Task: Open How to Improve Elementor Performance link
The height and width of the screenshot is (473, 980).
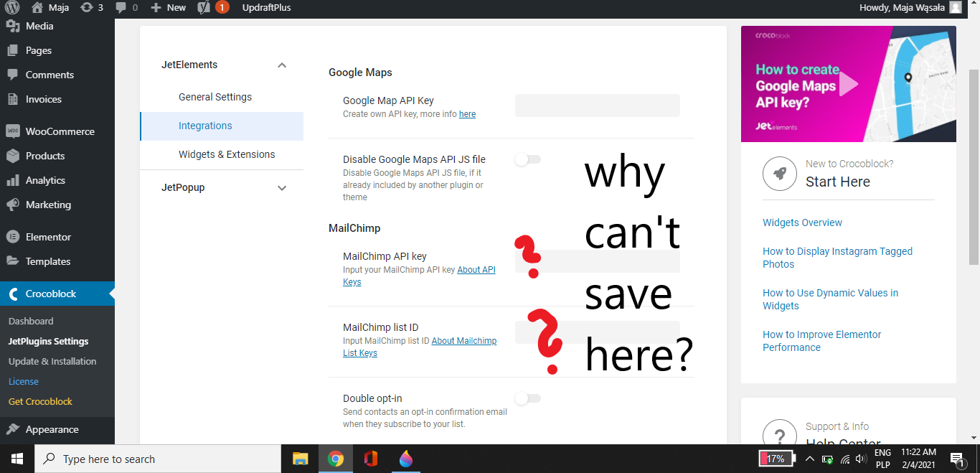Action: coord(821,341)
